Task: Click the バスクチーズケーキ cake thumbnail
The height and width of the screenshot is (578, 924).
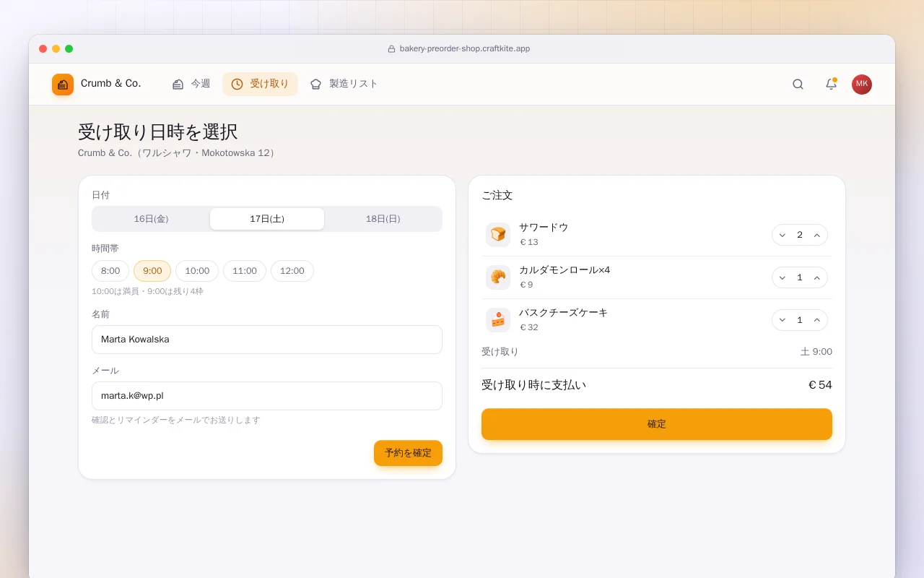Action: pyautogui.click(x=498, y=320)
